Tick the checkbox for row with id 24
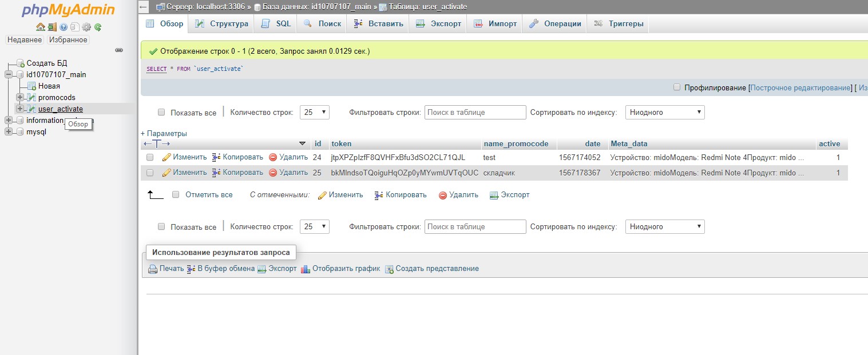The height and width of the screenshot is (355, 868). pyautogui.click(x=150, y=157)
